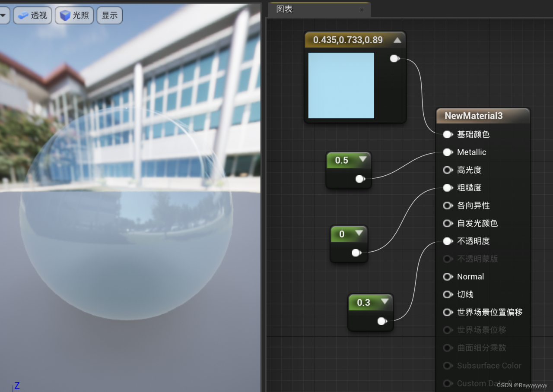Select the 切线 input pin
Image resolution: width=553 pixels, height=392 pixels.
tap(448, 294)
